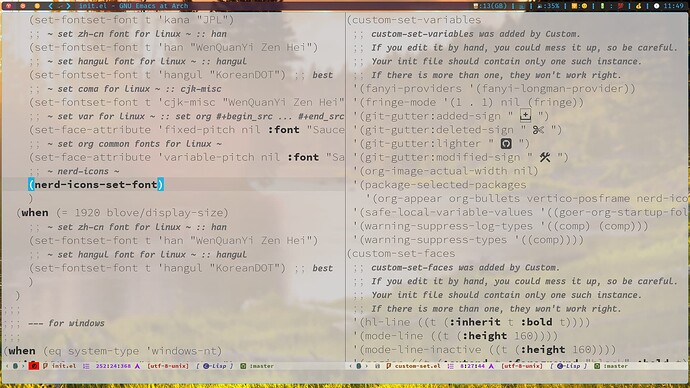Click the '(fringe-mode' line in custom-set.el
This screenshot has height=388, width=690.
point(469,102)
